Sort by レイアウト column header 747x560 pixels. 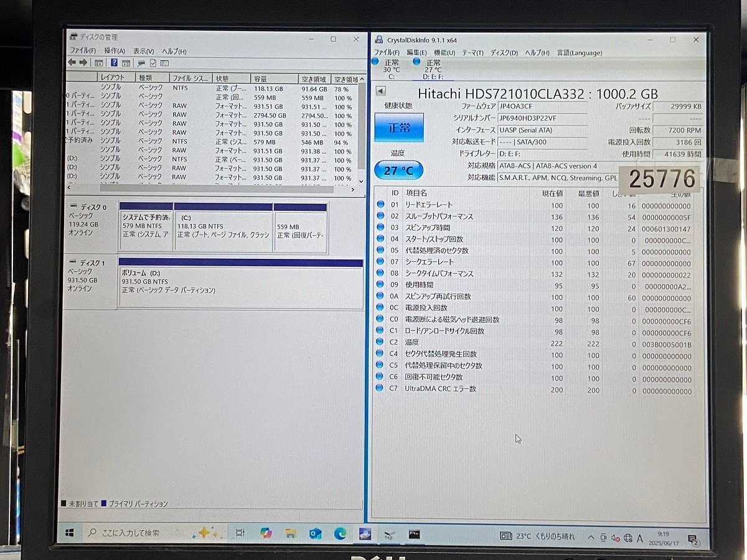coord(116,78)
